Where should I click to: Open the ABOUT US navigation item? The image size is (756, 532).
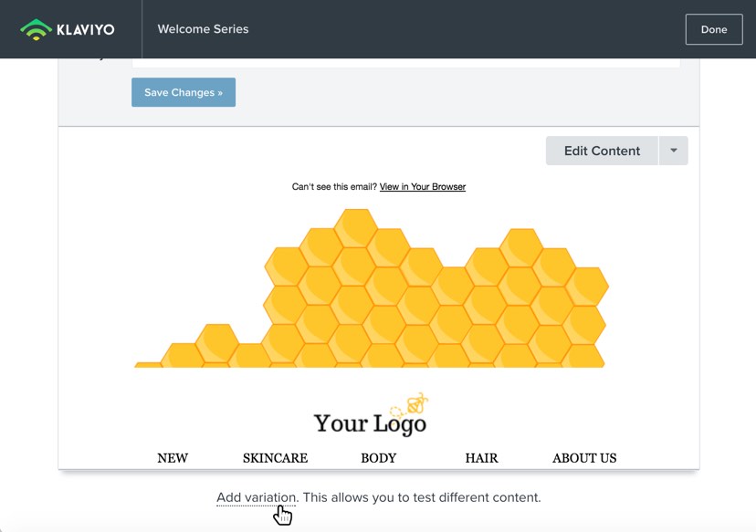584,458
